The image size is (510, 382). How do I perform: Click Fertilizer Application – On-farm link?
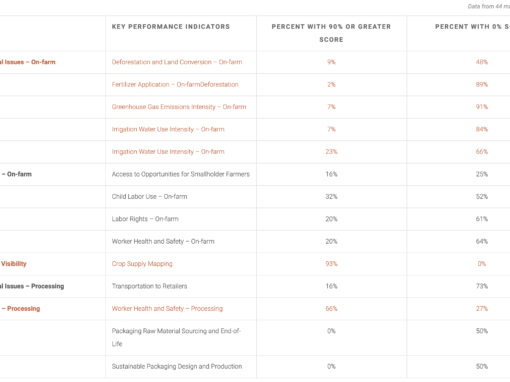point(175,84)
